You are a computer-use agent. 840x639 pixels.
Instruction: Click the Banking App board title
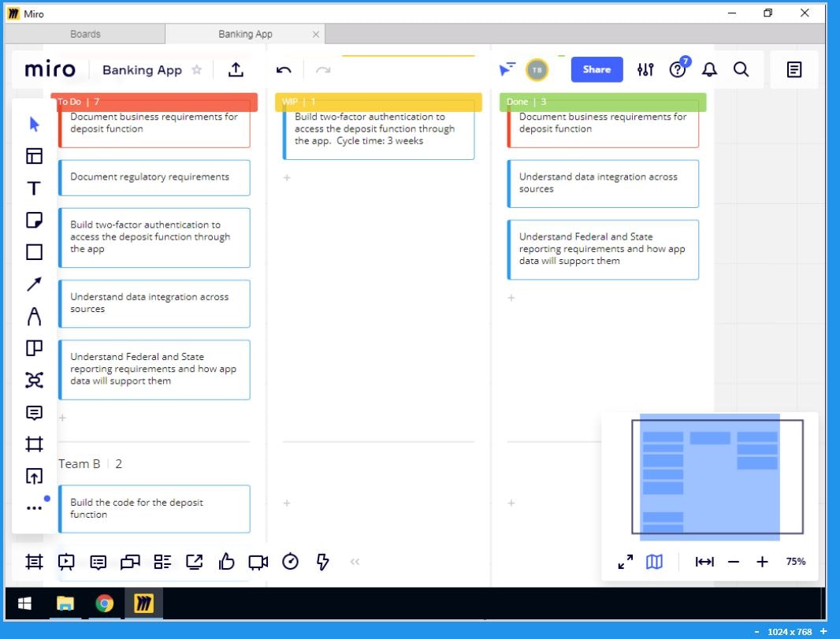pos(142,70)
